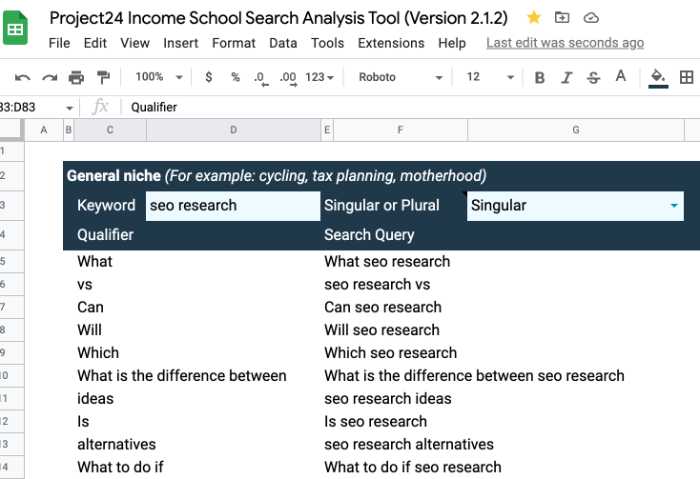This screenshot has height=479, width=700.
Task: Open the 'Last edit was seconds ago' link
Action: (565, 43)
